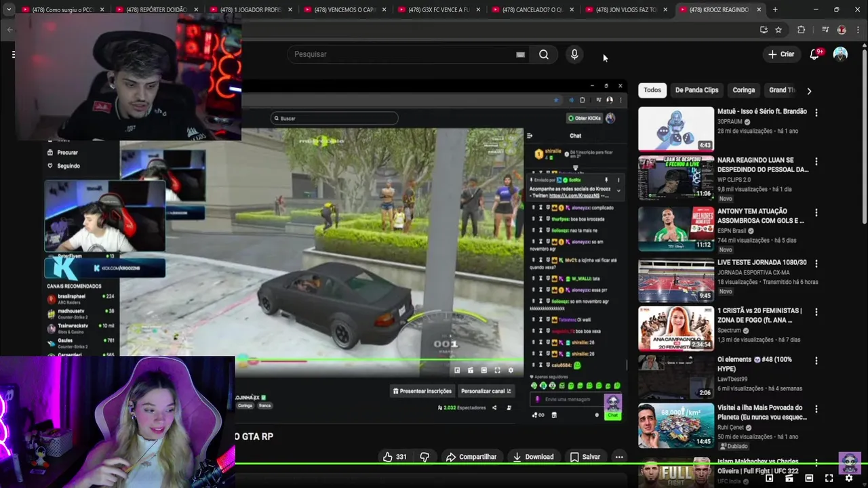Like the video with thumbs-up 331
Screen dimensions: 868x488
coord(395,457)
